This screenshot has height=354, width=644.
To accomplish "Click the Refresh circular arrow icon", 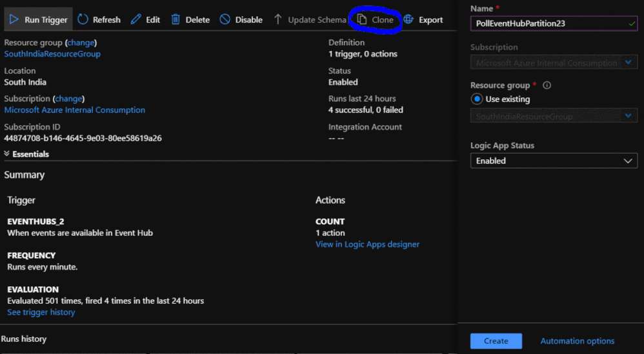I will [83, 19].
